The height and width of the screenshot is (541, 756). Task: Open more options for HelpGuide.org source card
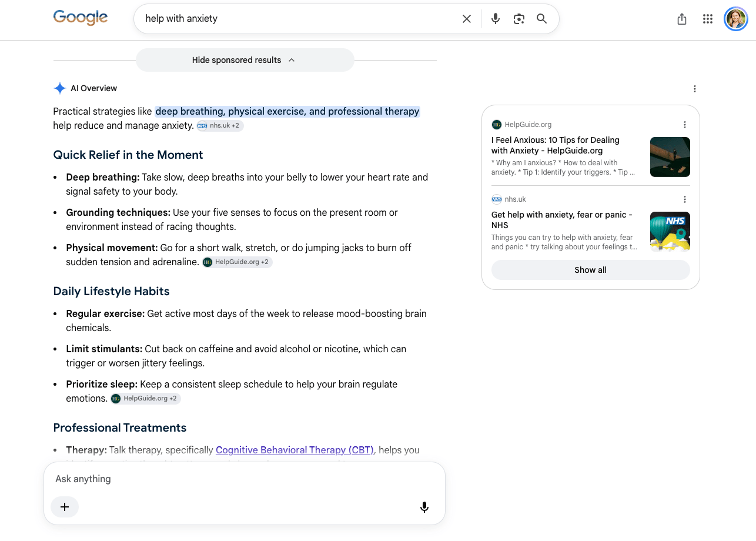pos(685,125)
